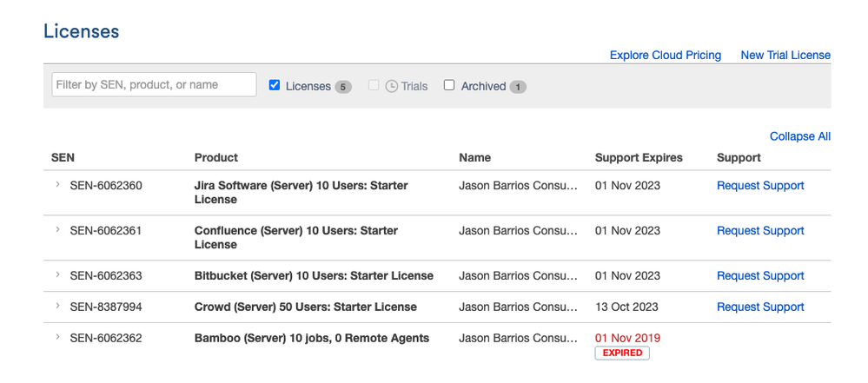Screen dimensions: 868x383
Task: Click the Support column header
Action: click(x=739, y=157)
